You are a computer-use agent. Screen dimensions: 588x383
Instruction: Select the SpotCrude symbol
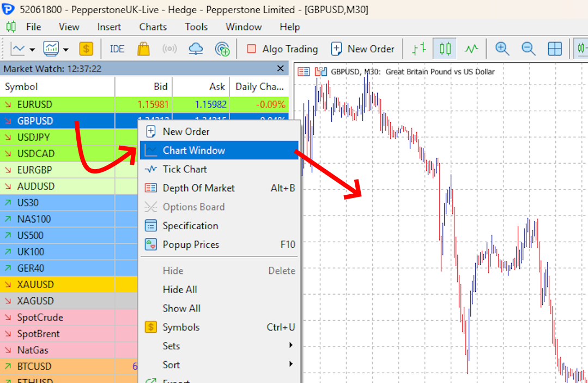coord(40,318)
